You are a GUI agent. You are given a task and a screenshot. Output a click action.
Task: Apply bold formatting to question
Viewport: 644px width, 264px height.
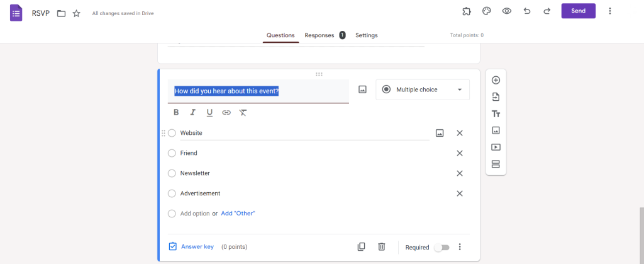coord(176,112)
